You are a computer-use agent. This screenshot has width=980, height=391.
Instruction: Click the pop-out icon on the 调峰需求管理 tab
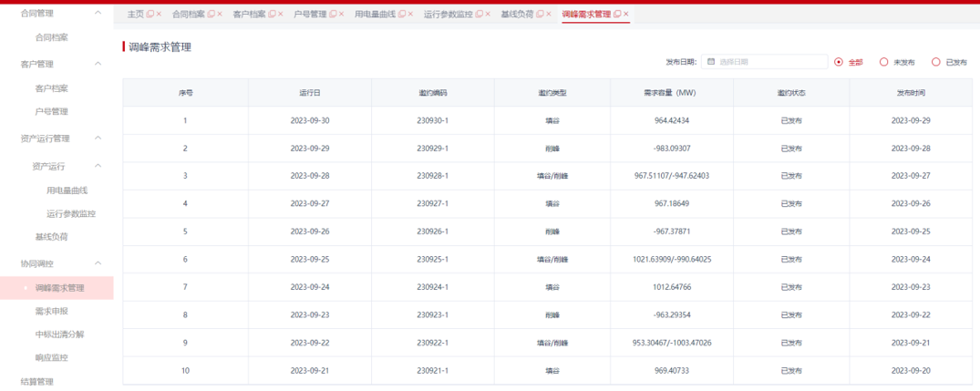pyautogui.click(x=617, y=14)
